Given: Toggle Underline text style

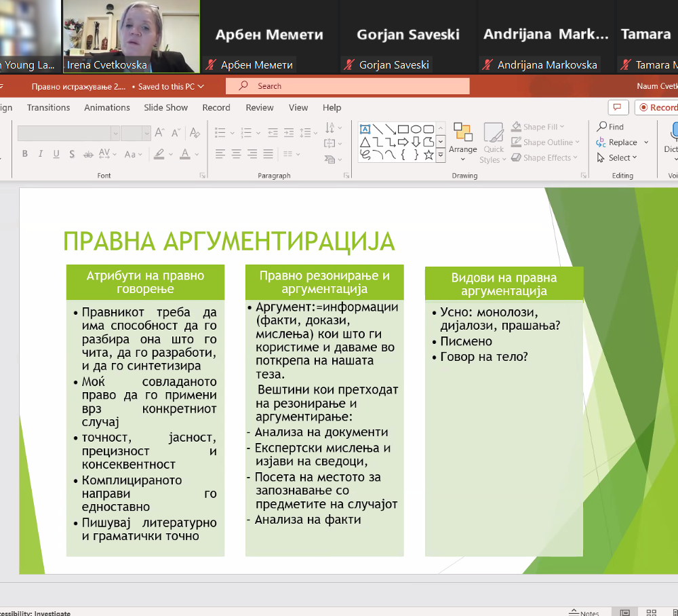Looking at the screenshot, I should (x=57, y=154).
